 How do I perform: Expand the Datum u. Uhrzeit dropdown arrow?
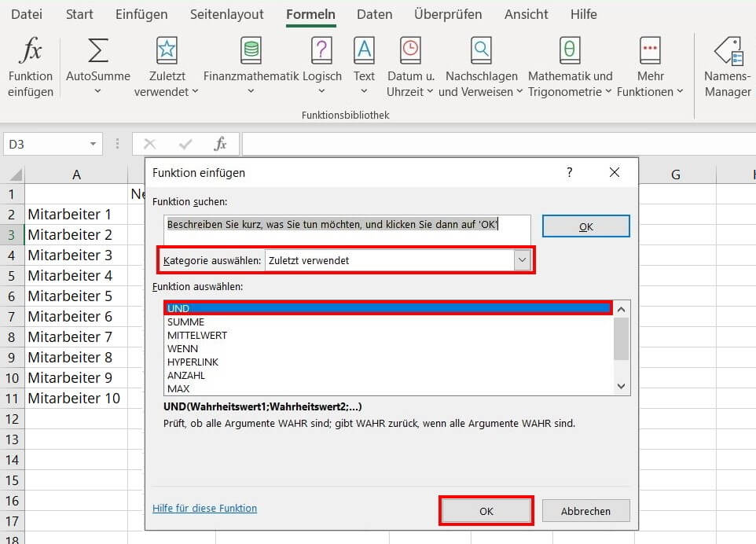(430, 91)
